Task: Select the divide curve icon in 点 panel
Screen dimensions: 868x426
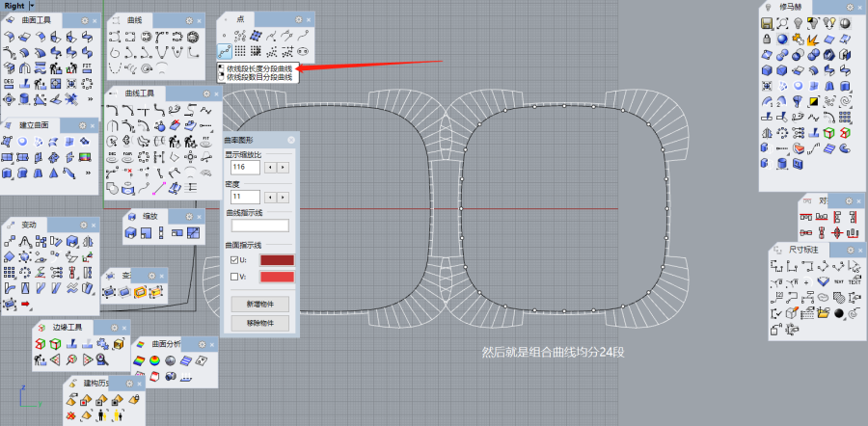Action: 225,51
